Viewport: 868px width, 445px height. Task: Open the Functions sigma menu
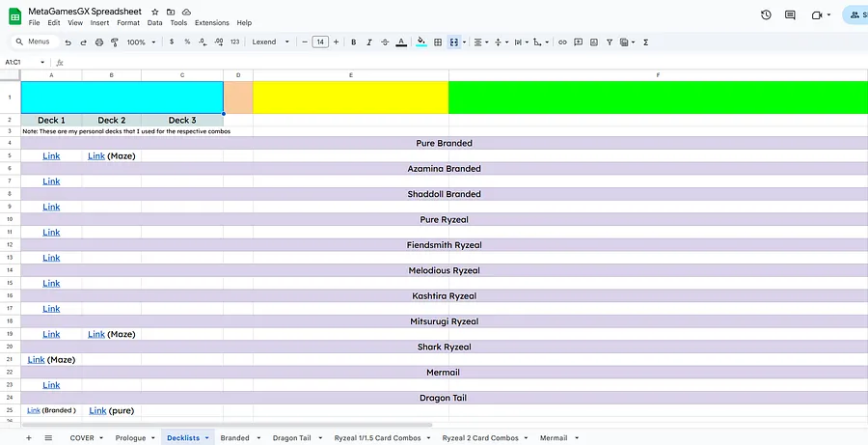645,42
